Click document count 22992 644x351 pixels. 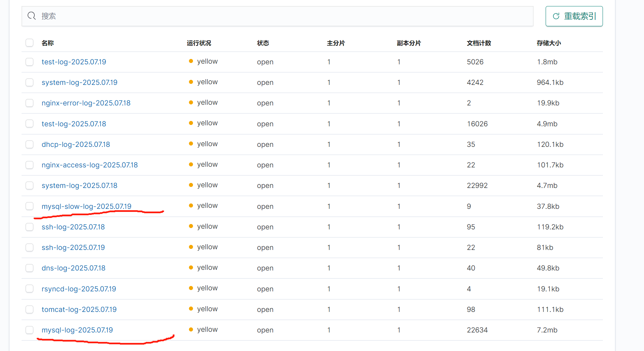(477, 186)
